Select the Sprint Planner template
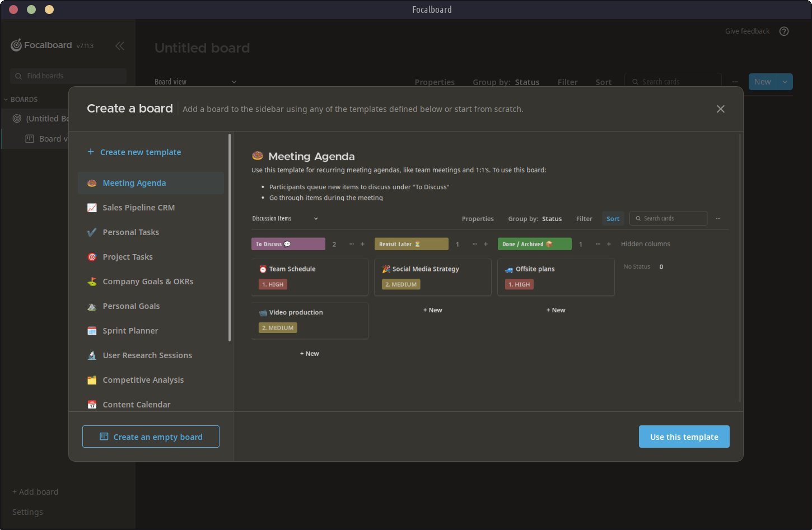 130,331
